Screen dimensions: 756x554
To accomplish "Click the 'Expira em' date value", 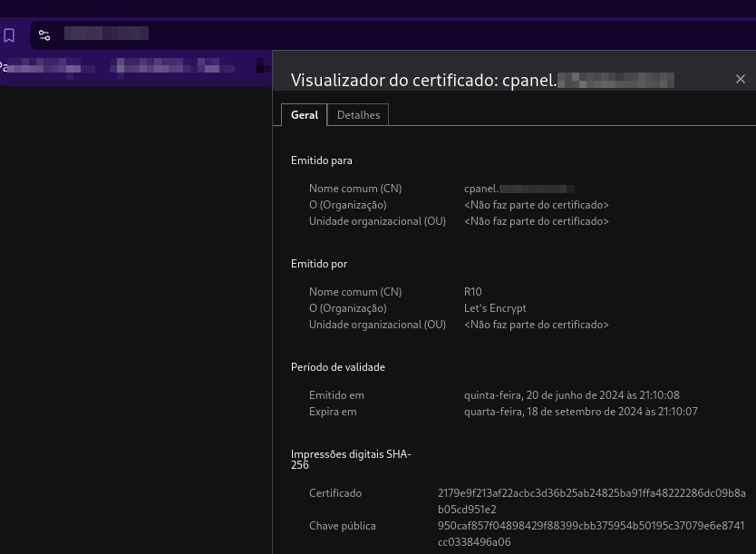I will click(580, 412).
